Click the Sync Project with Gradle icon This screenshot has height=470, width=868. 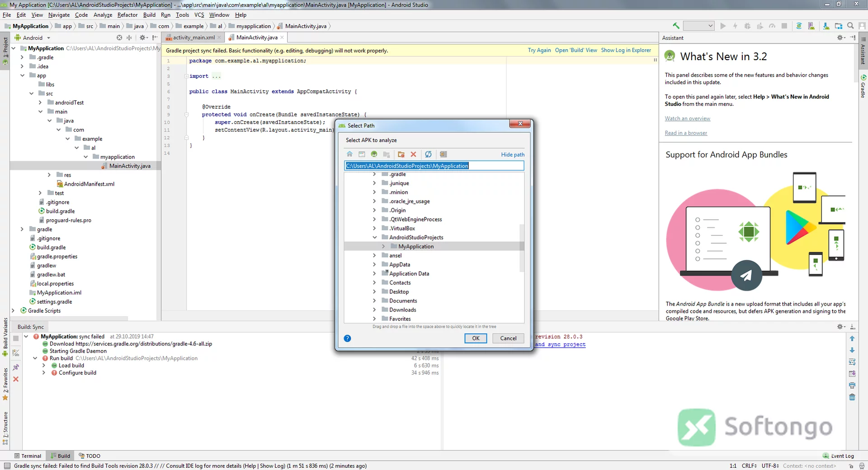pos(799,26)
